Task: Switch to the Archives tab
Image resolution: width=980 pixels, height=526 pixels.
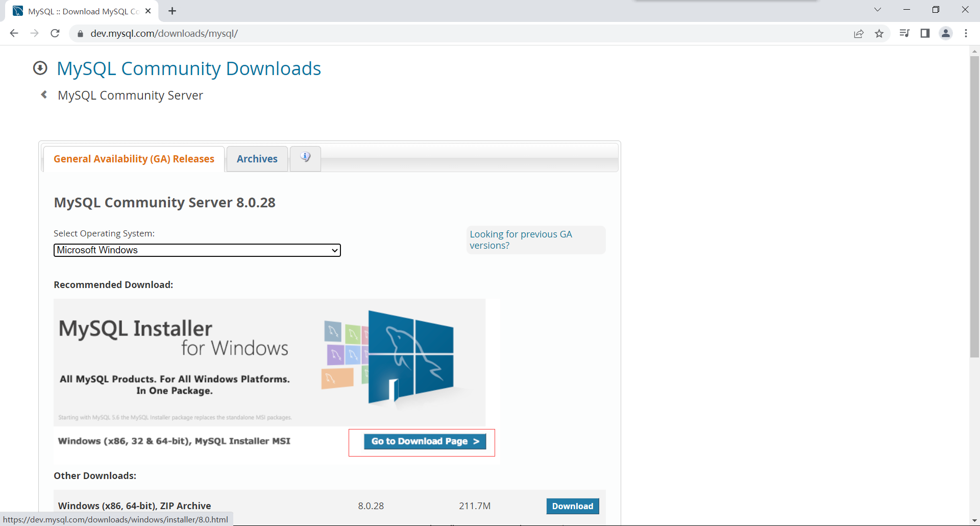Action: pos(257,159)
